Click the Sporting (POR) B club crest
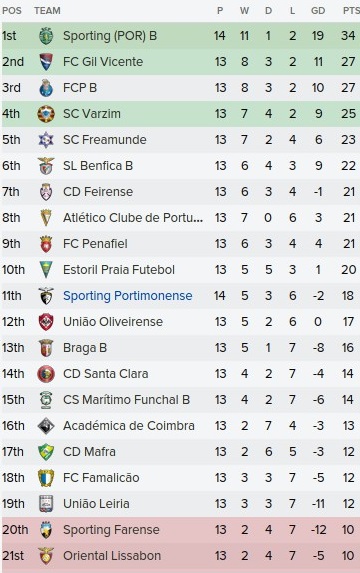Viewport: 360px width, 573px height. 46,36
